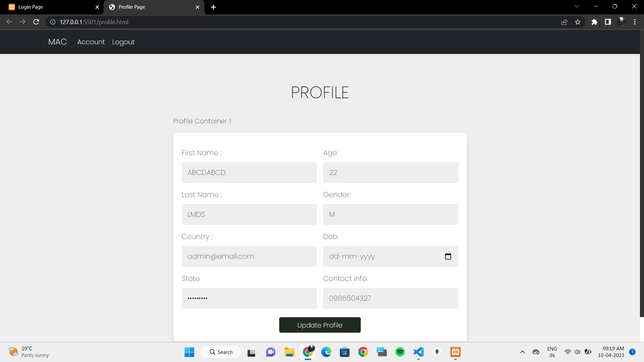This screenshot has height=362, width=644.
Task: Reload the profile page
Action: pos(36,22)
